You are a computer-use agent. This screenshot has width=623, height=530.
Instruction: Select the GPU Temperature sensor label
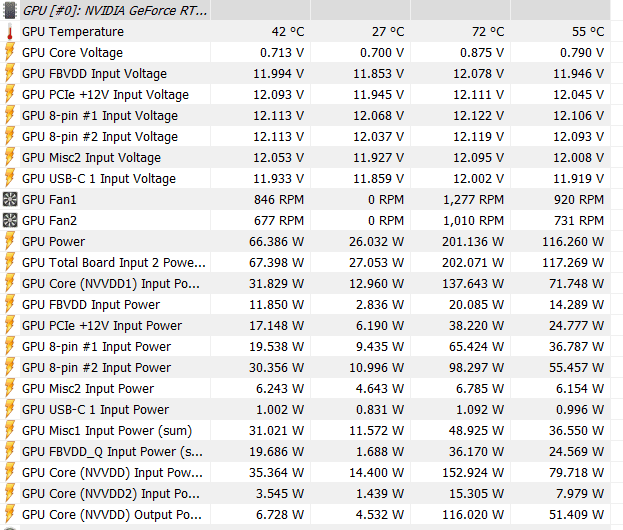[73, 32]
